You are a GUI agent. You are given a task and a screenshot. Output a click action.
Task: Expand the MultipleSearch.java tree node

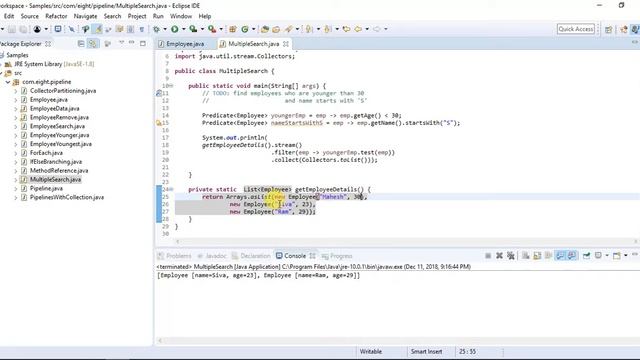click(x=16, y=180)
